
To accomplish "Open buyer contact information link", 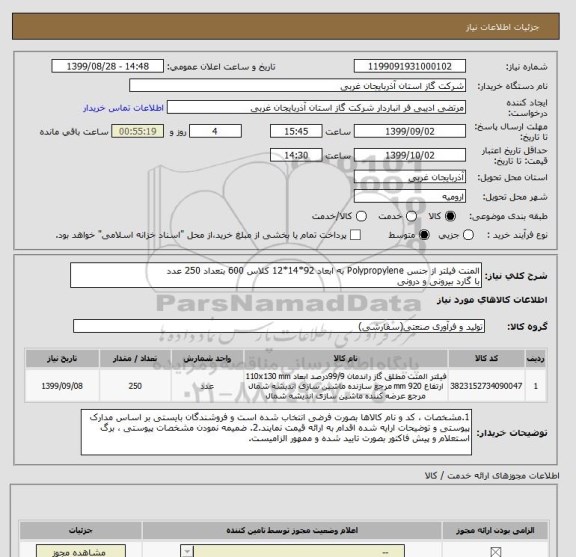I will pos(123,108).
